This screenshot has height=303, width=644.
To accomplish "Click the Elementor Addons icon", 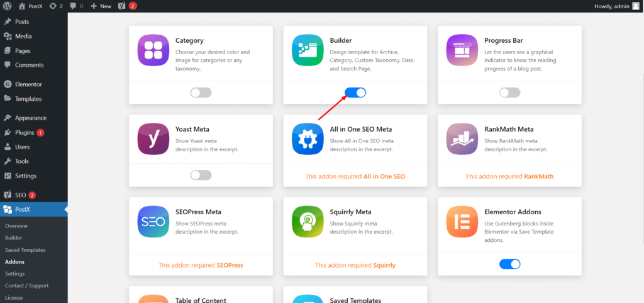I will (462, 222).
